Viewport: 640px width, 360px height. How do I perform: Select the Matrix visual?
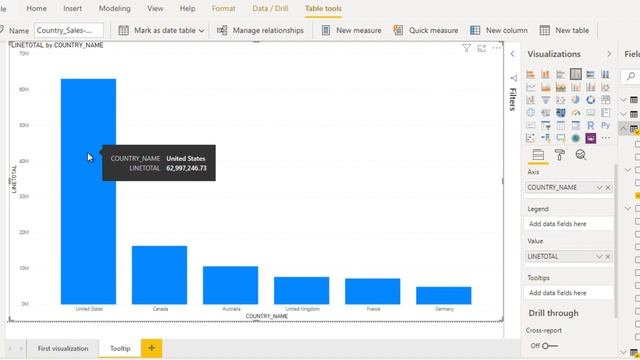[x=576, y=126]
